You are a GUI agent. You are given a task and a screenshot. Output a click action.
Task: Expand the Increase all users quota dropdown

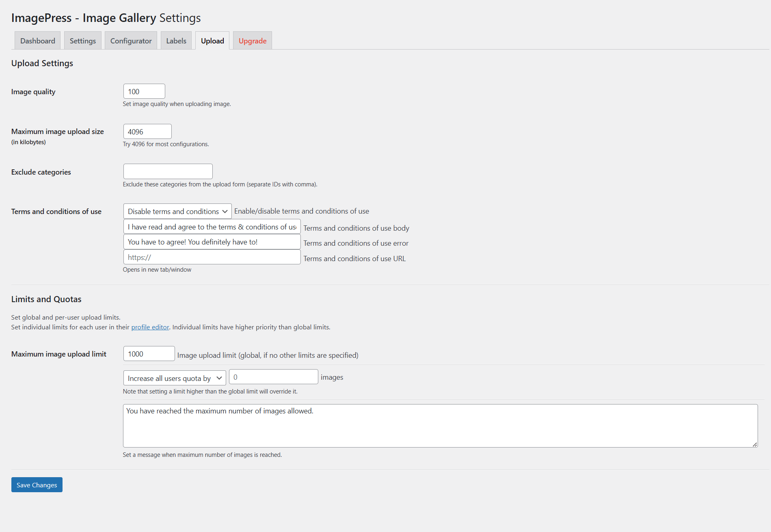[x=175, y=378]
